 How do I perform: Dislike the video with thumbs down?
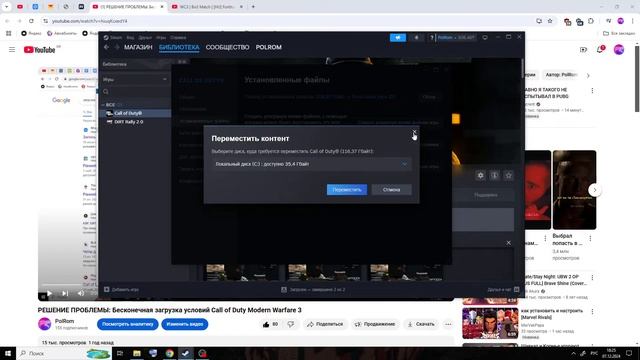coord(291,324)
